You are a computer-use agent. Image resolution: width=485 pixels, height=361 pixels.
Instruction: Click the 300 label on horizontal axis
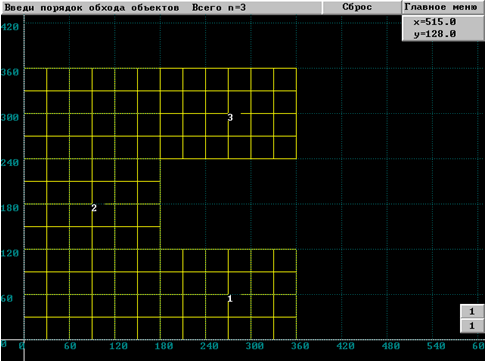(255, 346)
